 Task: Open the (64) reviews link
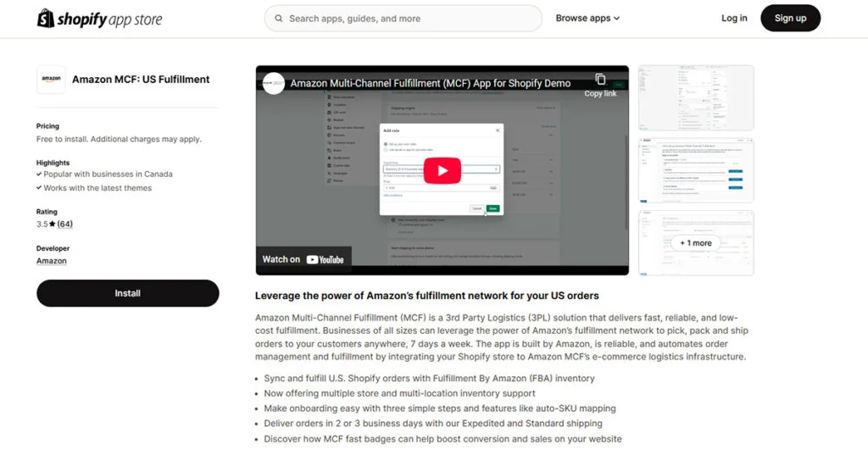tap(64, 225)
